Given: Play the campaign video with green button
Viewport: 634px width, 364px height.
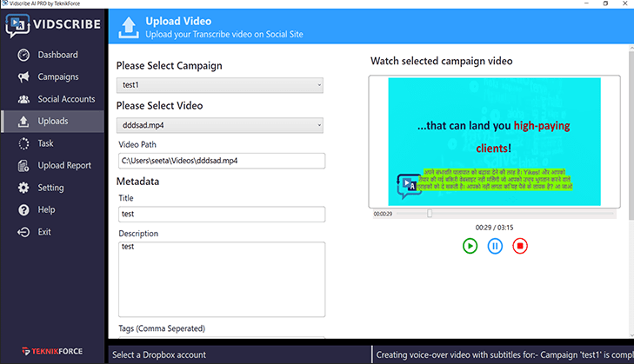Looking at the screenshot, I should coord(470,246).
